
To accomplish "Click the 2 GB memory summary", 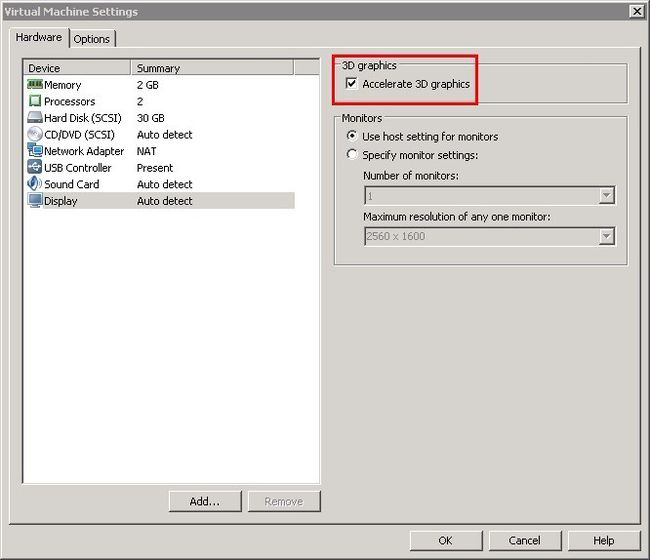I will pyautogui.click(x=148, y=85).
